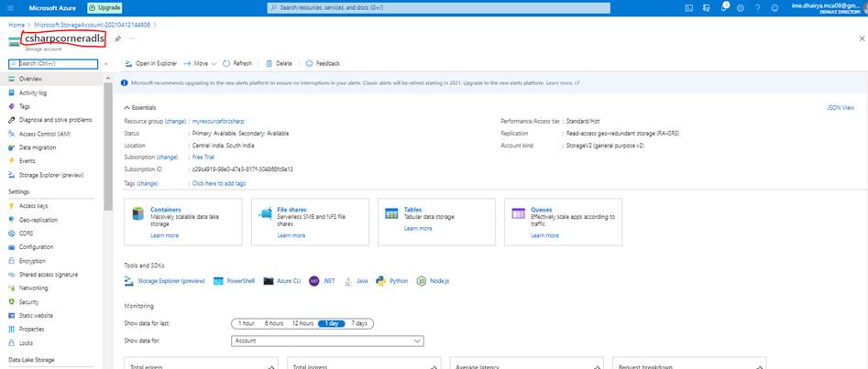Open more options ellipsis beside pin
This screenshot has height=369, width=868.
[x=132, y=38]
